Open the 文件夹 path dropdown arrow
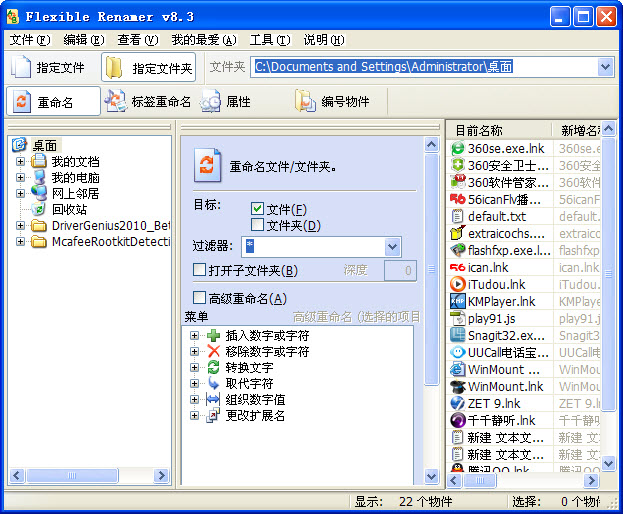623x514 pixels. tap(606, 67)
